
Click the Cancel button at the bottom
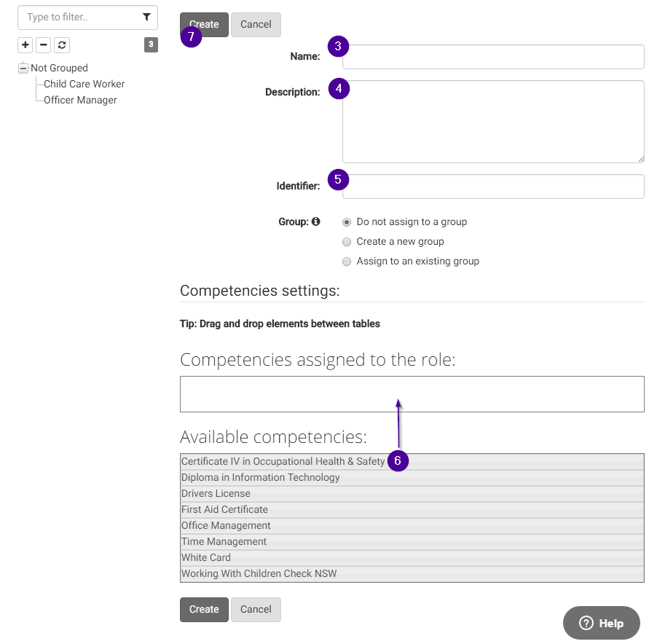[x=256, y=609]
